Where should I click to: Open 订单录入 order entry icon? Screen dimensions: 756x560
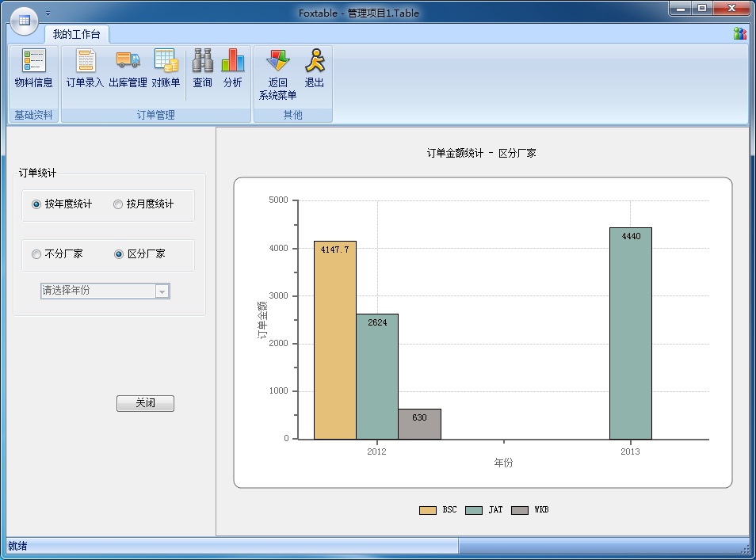pyautogui.click(x=85, y=68)
